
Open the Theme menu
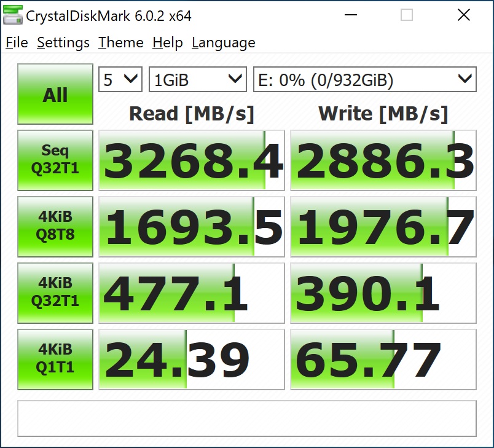[x=120, y=42]
